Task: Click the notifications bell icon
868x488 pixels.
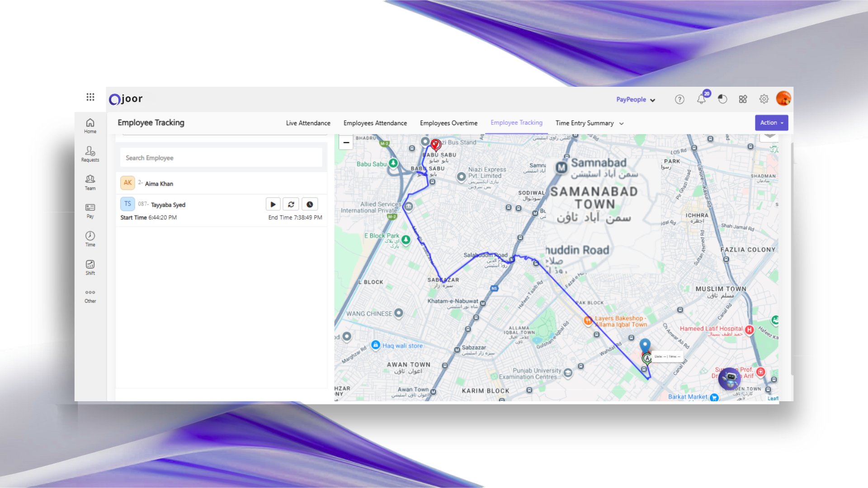Action: click(701, 99)
